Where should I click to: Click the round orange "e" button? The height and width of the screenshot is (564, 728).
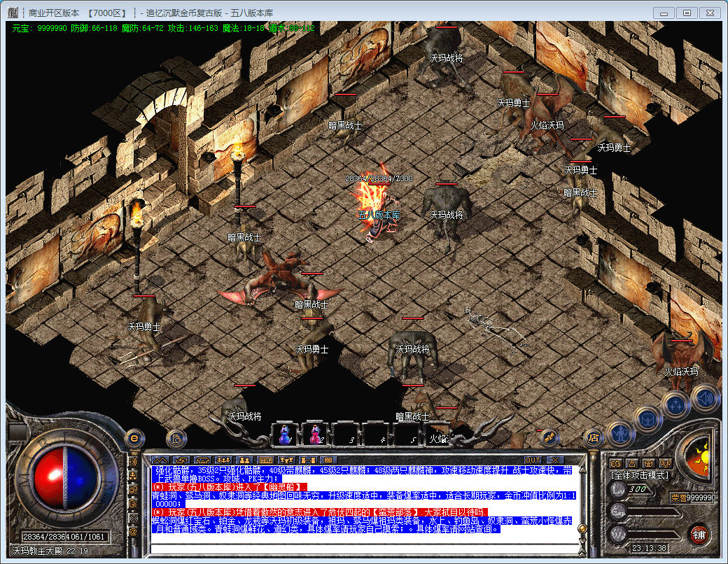[134, 438]
